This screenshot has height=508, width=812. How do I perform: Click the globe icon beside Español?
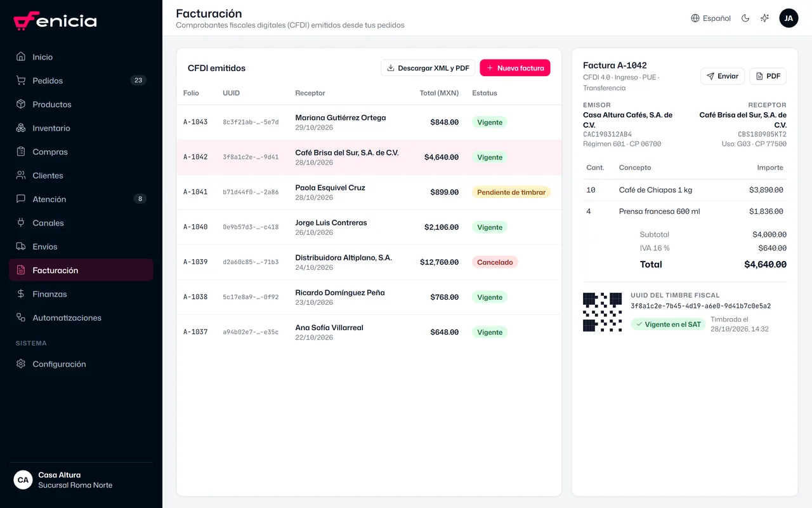(695, 18)
